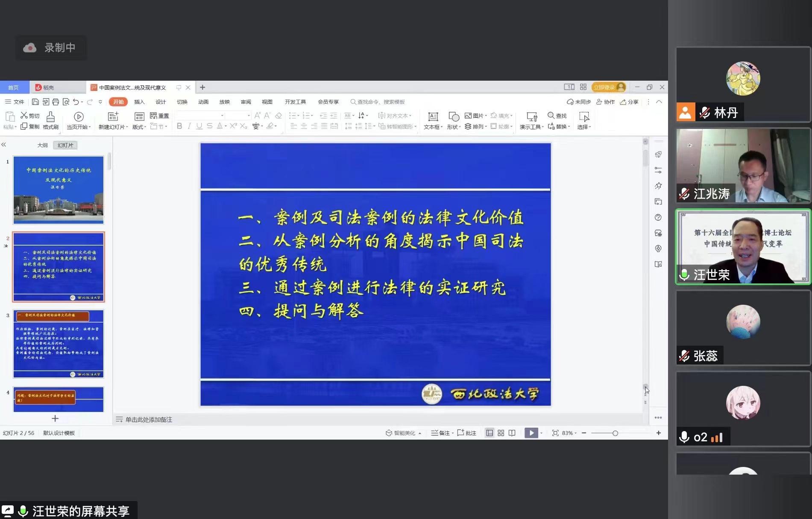This screenshot has height=519, width=812.
Task: Click the Format Painter (格式刷) icon
Action: pyautogui.click(x=50, y=117)
